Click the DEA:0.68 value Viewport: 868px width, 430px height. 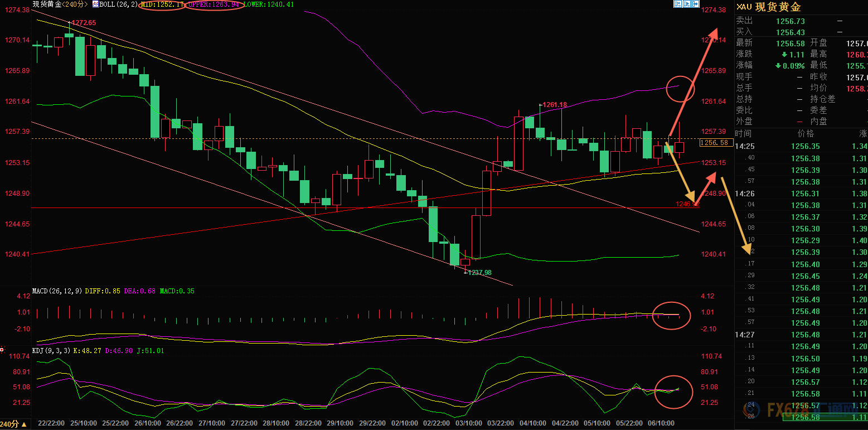(140, 291)
